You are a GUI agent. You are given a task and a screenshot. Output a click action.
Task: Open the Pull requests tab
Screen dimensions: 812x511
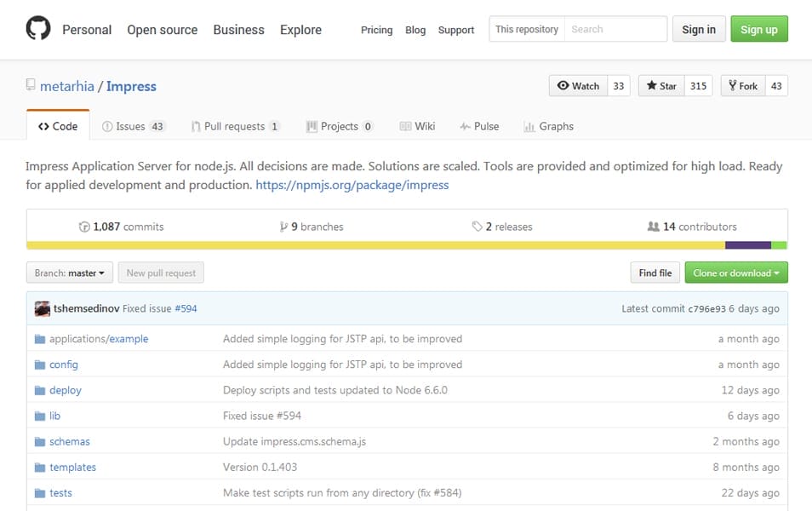pyautogui.click(x=234, y=126)
